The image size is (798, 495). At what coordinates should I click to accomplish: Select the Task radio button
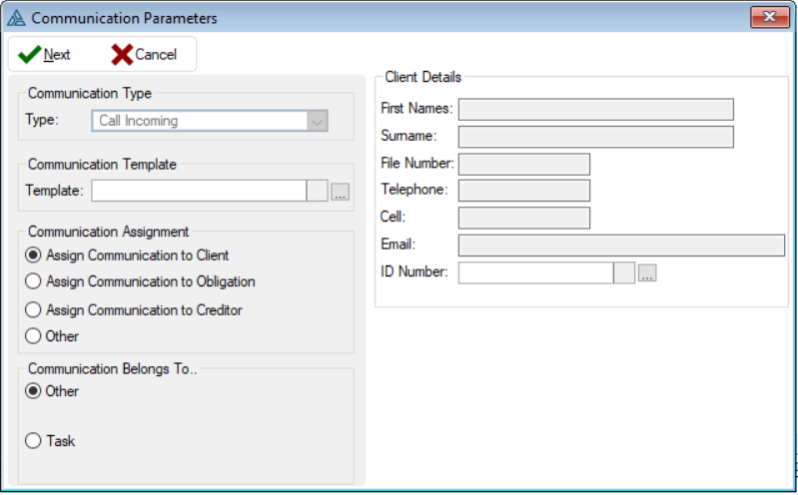click(x=34, y=440)
